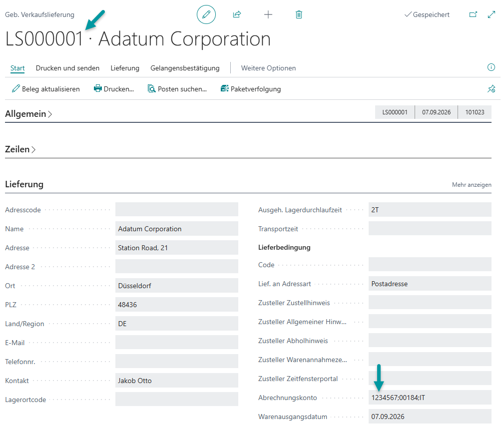Expand the Zeilen section
This screenshot has width=504, height=433.
pyautogui.click(x=20, y=149)
